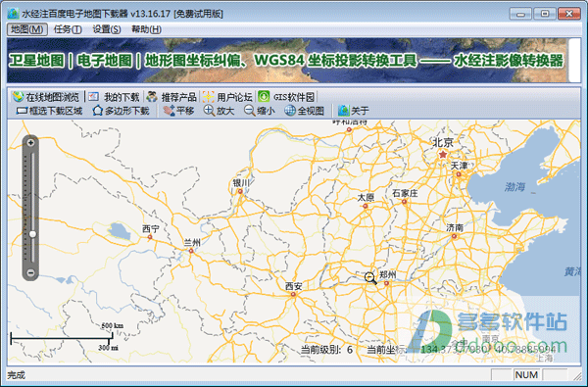This screenshot has height=387, width=588.
Task: Open GIS软件园 tab
Action: point(287,97)
